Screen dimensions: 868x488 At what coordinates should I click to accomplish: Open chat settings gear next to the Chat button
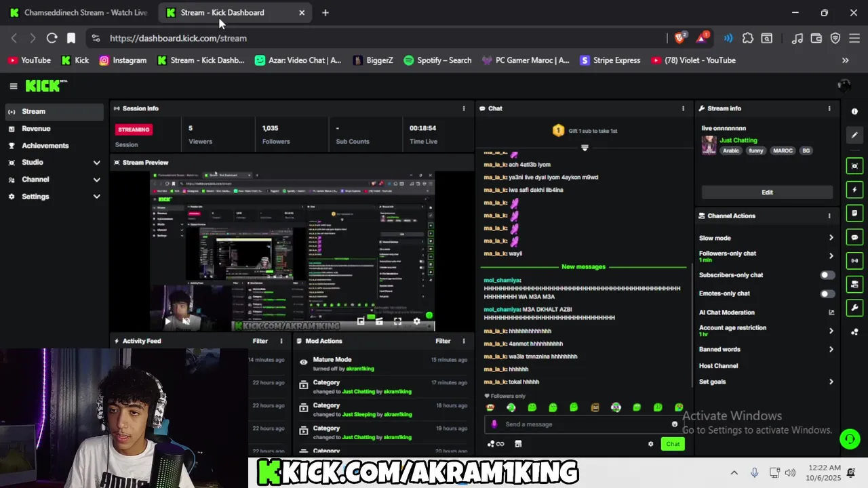tap(650, 444)
